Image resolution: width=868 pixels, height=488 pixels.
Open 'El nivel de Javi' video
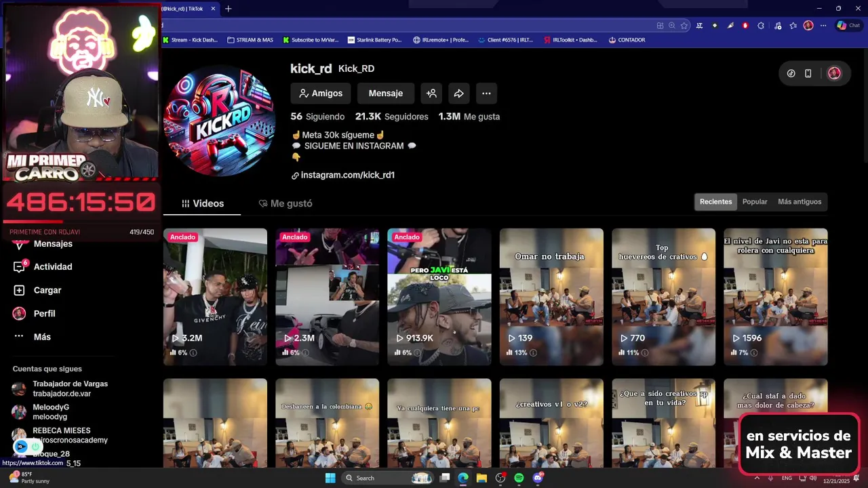pos(776,297)
